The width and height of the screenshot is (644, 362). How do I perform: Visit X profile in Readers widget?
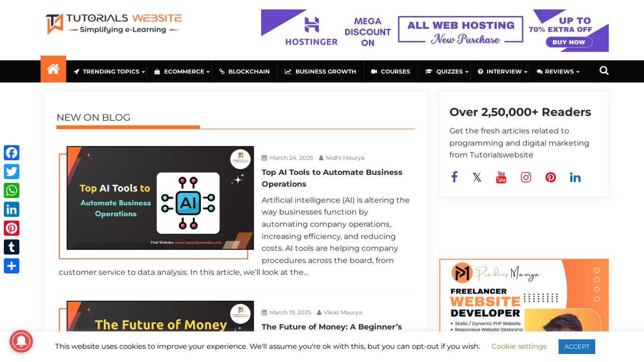click(x=477, y=177)
